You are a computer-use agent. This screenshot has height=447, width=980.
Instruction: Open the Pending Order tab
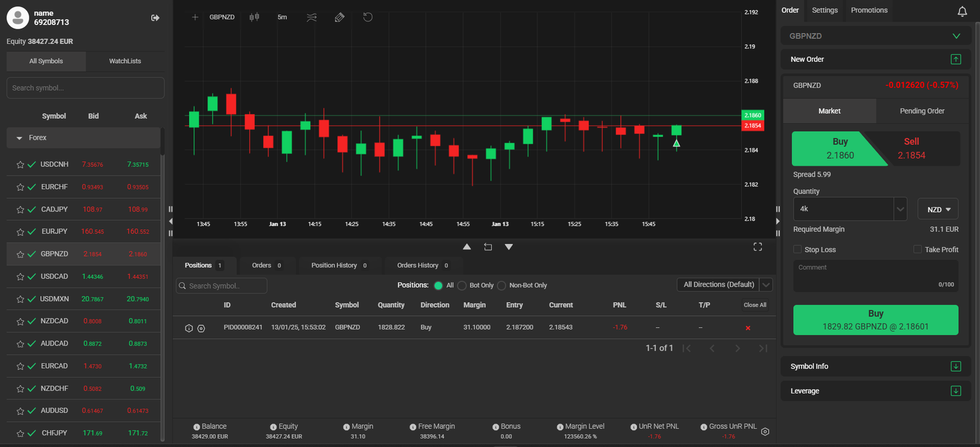point(922,111)
